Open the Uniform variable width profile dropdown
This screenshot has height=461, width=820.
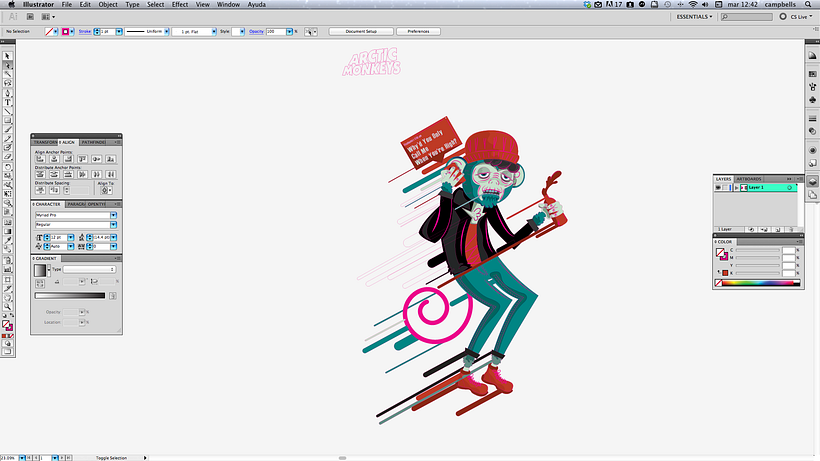click(167, 31)
